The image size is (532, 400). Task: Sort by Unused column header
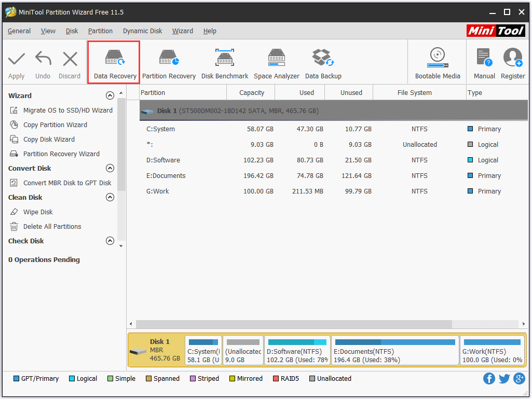(x=349, y=93)
